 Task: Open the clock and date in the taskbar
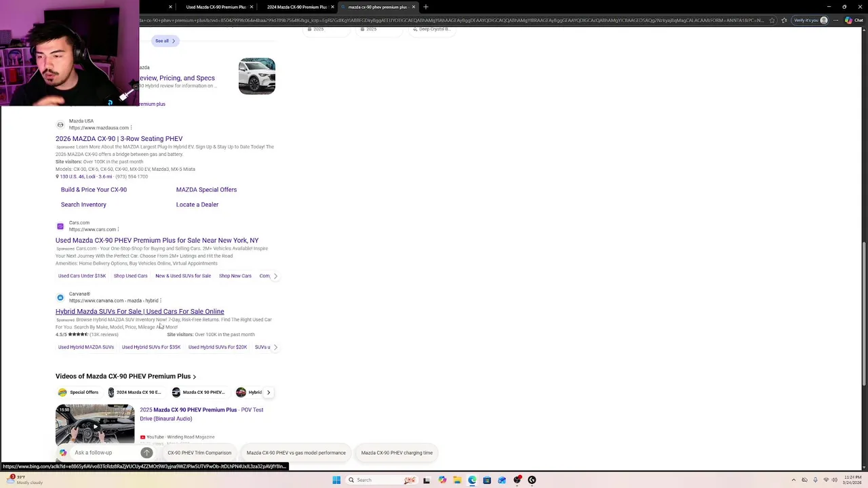853,480
